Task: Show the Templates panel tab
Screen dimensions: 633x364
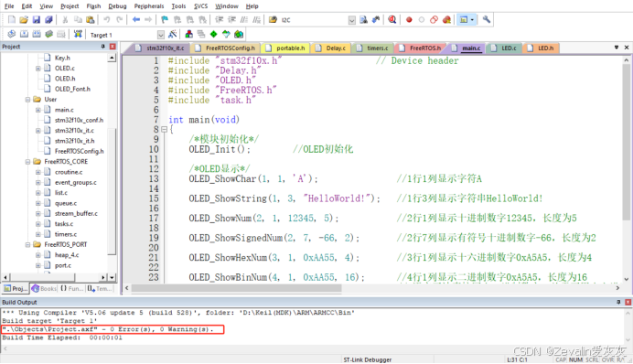Action: (x=99, y=288)
